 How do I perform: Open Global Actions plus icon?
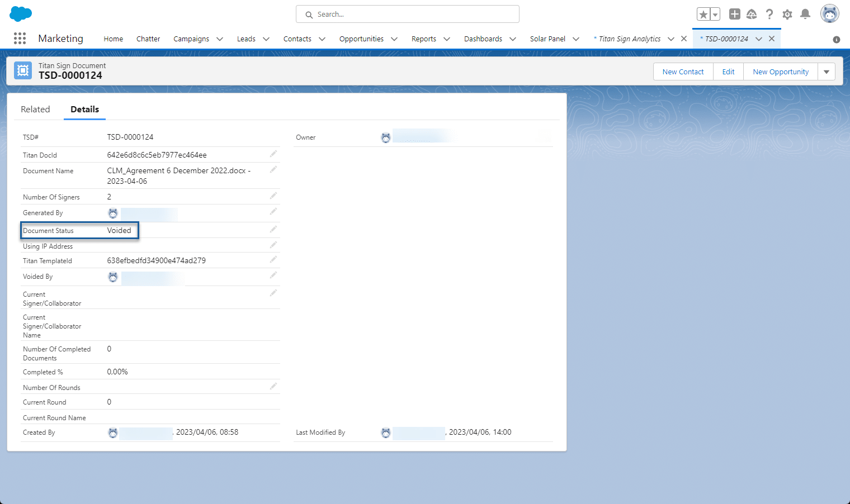[734, 14]
